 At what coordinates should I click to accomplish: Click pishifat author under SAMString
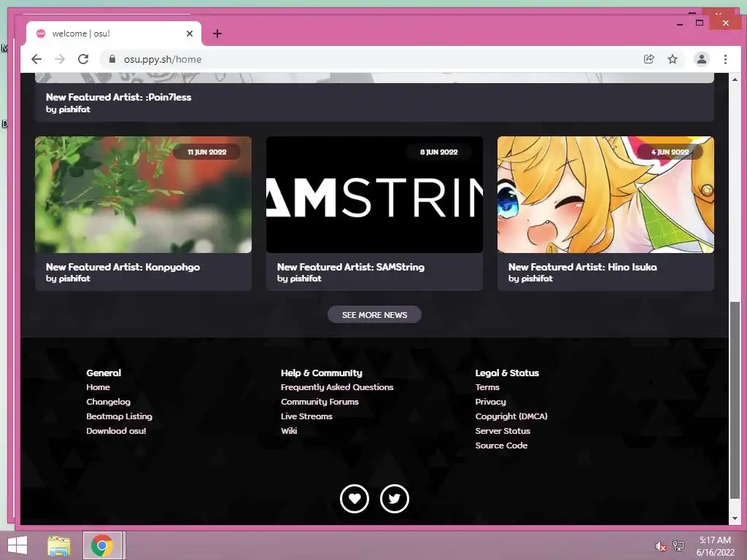306,279
